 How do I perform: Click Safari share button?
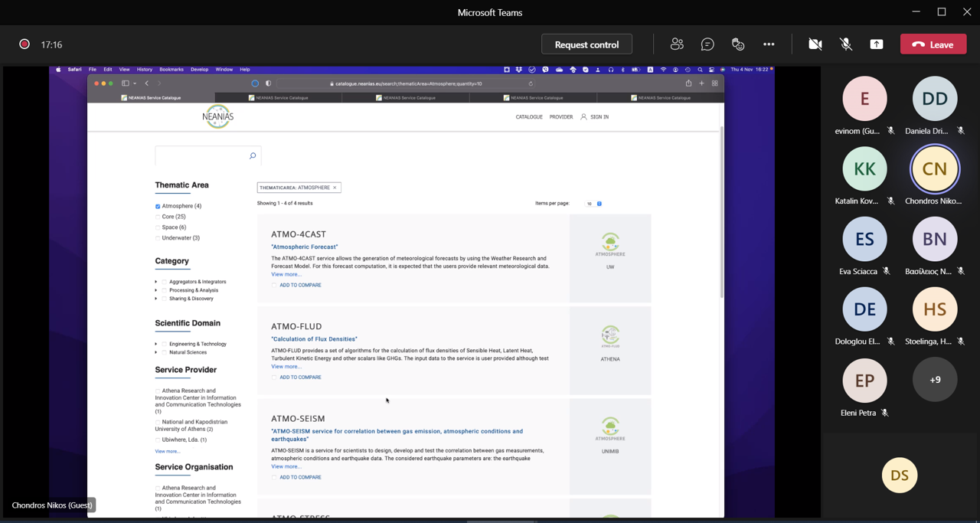pyautogui.click(x=688, y=83)
